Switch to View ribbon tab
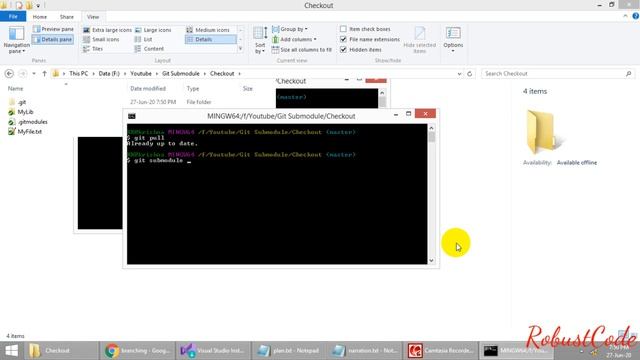This screenshot has width=640, height=360. 93,17
